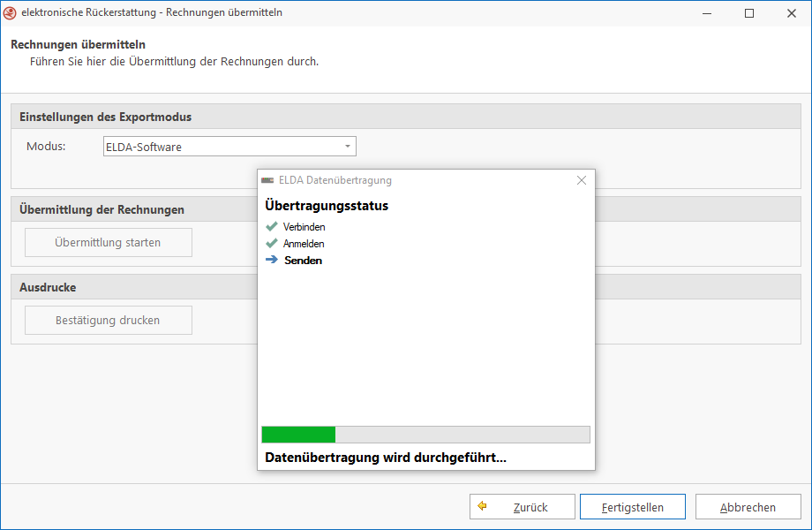The height and width of the screenshot is (530, 812).
Task: Click the Fertigstellen button
Action: [632, 507]
